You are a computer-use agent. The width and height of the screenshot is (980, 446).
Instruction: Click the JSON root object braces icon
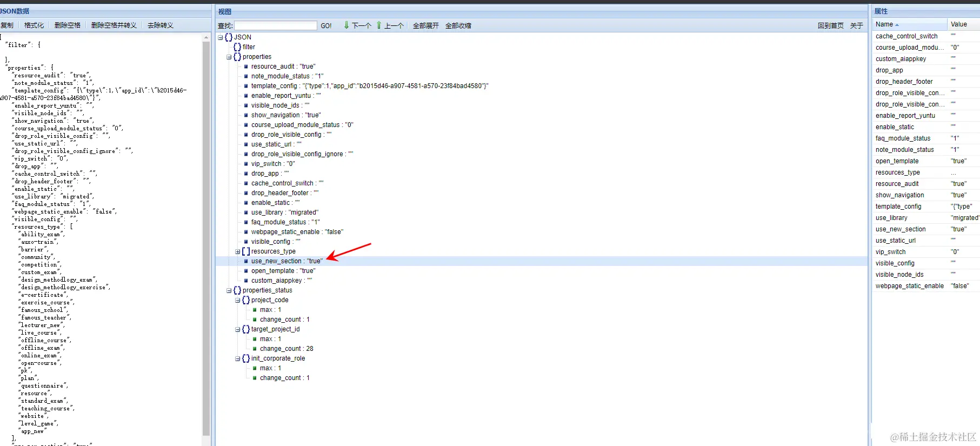coord(229,37)
